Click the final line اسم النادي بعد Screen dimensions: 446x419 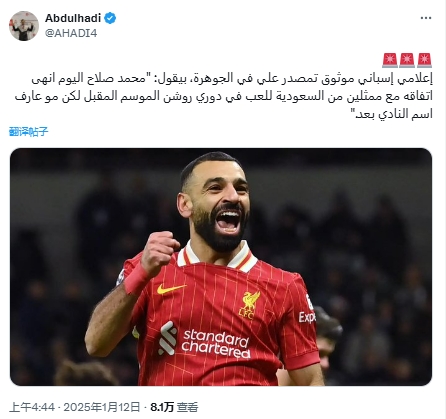click(393, 114)
